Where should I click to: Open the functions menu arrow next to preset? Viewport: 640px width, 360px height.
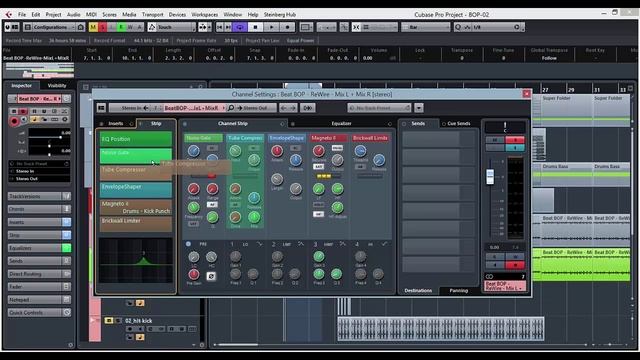coord(419,108)
